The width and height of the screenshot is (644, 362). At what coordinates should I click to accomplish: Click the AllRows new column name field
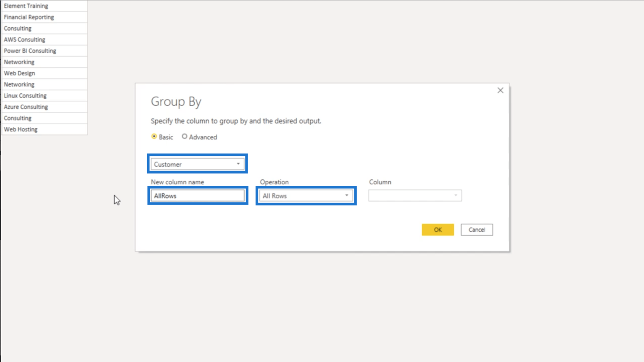(x=197, y=196)
